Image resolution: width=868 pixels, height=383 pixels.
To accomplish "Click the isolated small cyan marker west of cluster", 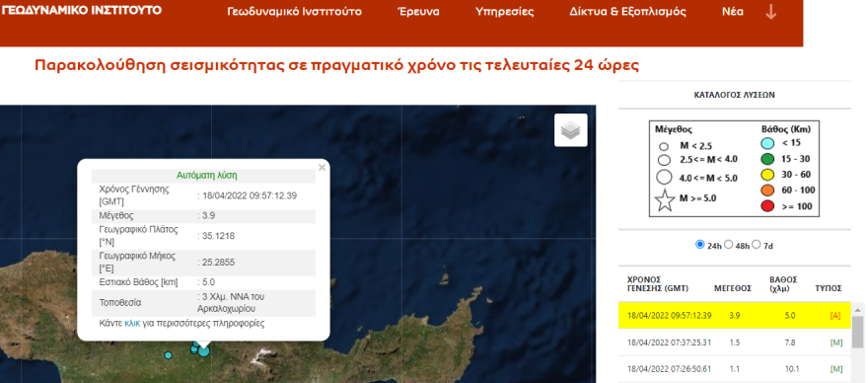I will pos(169,355).
